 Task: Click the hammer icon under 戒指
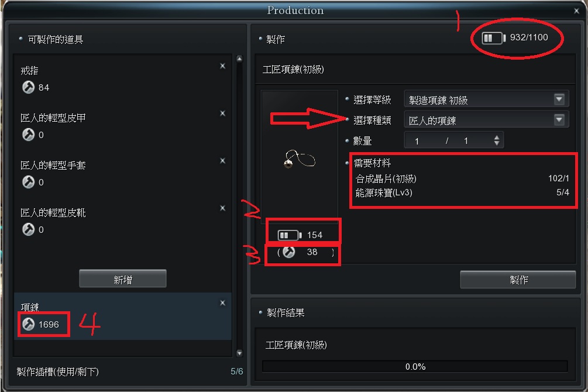tap(28, 87)
